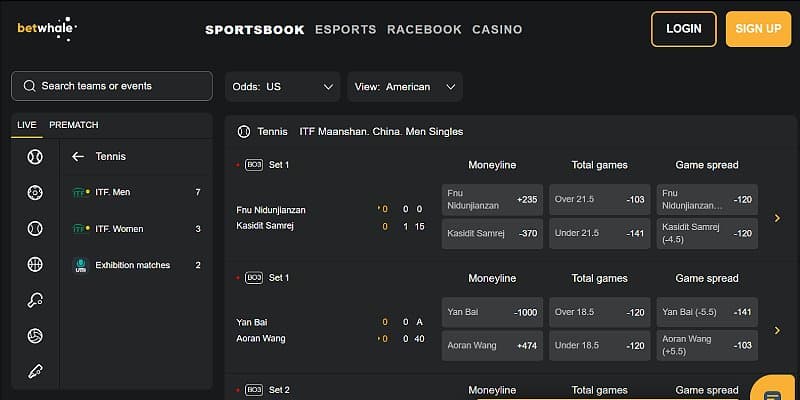
Task: Expand more markets for Yan Bai match
Action: coord(778,330)
